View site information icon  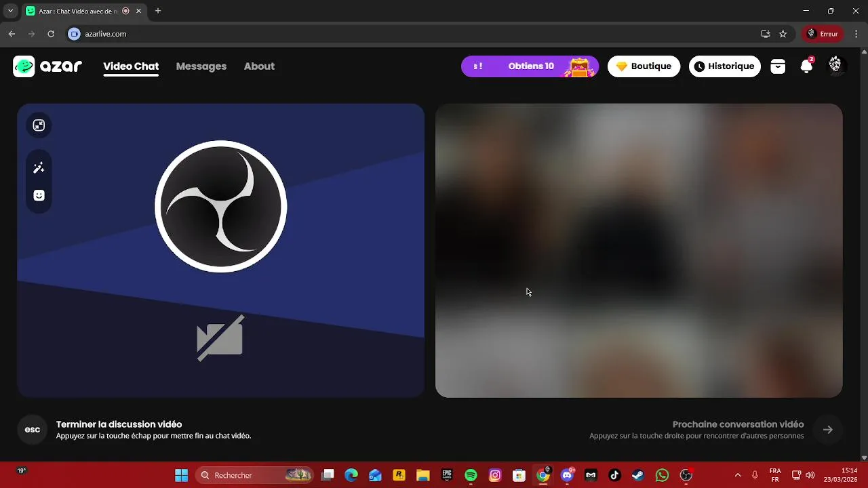tap(75, 34)
